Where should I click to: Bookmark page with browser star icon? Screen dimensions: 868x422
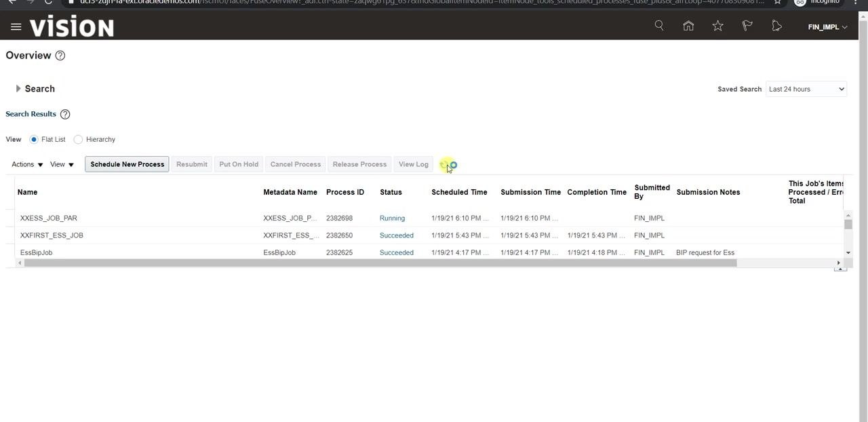(x=778, y=2)
